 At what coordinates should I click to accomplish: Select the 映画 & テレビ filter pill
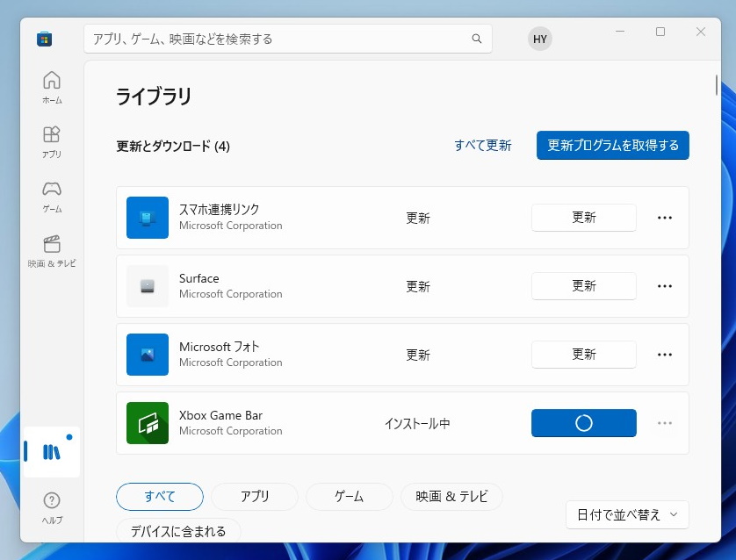tap(451, 497)
